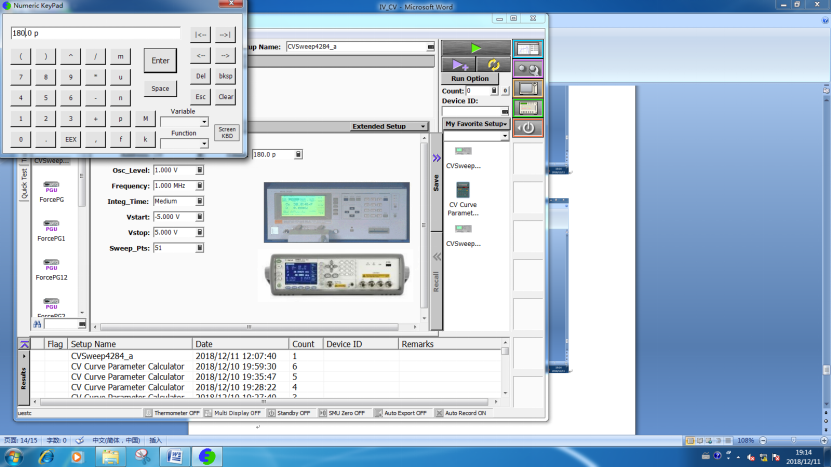Collapse results panel with top arrow

(x=24, y=344)
